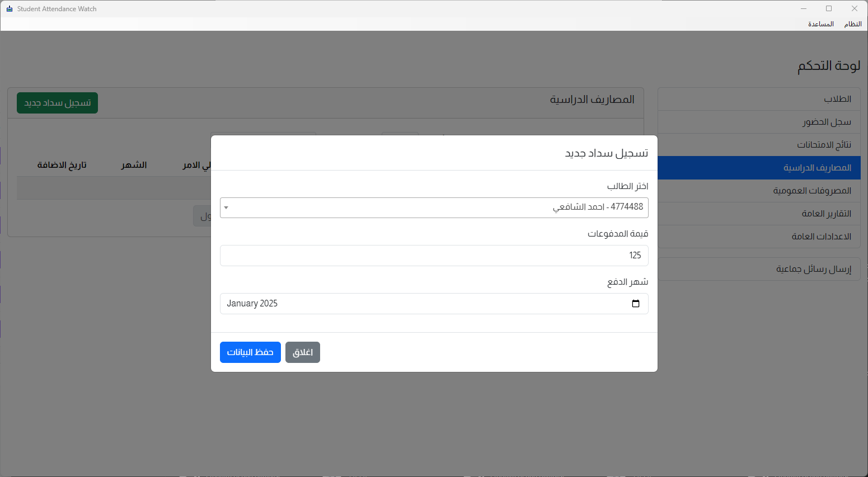The image size is (868, 477).
Task: Expand the student selection dropdown arrow
Action: point(226,207)
